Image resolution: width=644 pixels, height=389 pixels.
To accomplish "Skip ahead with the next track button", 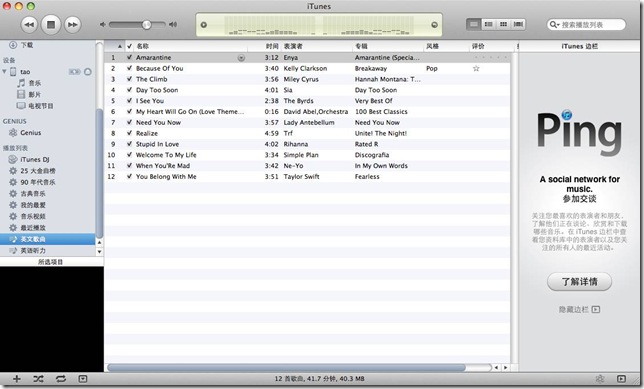I will (73, 25).
